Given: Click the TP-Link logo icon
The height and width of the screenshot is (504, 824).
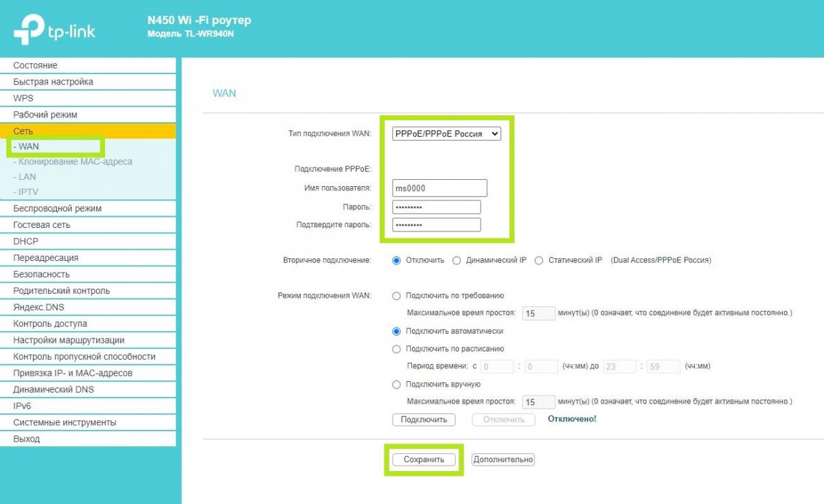Looking at the screenshot, I should (28, 30).
